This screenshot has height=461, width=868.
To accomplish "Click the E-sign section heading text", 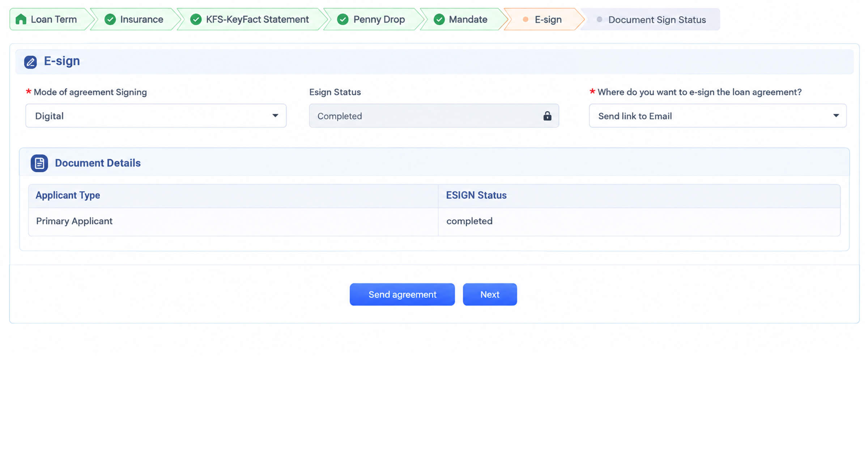I will point(62,61).
